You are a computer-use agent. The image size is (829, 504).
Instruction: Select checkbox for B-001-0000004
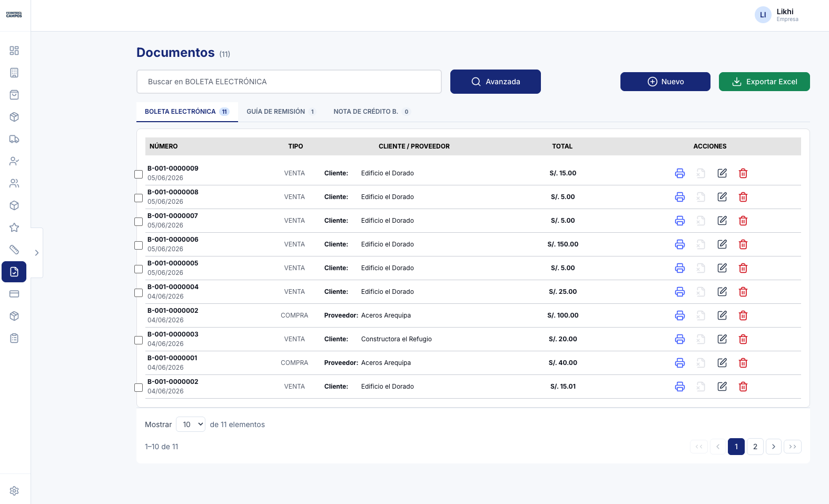tap(139, 293)
